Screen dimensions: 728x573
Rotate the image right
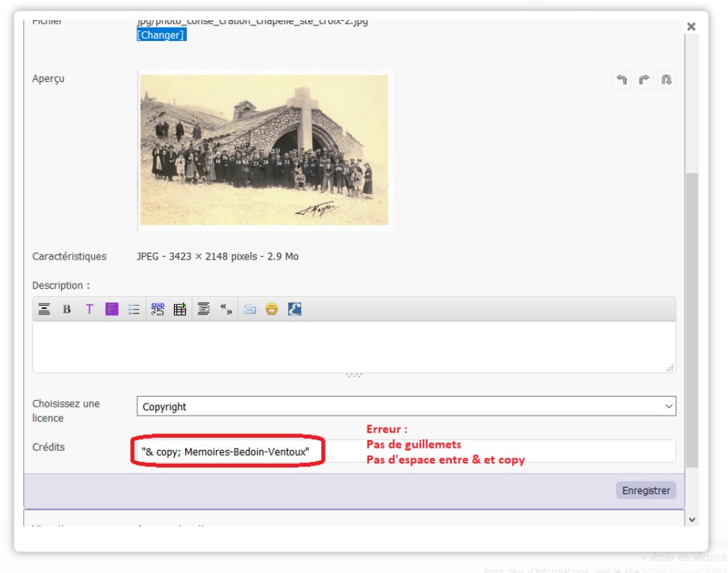(x=644, y=80)
